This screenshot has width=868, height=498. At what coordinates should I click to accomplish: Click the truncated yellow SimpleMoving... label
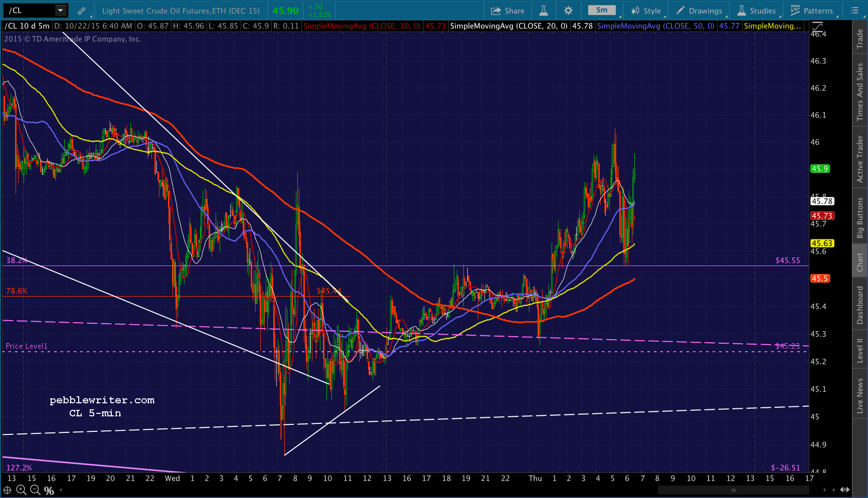[x=772, y=26]
